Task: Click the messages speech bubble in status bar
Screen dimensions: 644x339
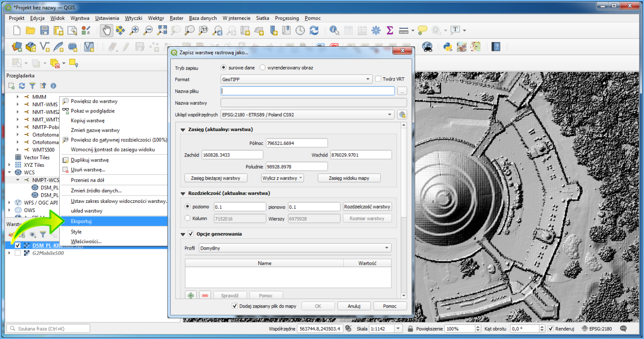Action: pos(624,329)
